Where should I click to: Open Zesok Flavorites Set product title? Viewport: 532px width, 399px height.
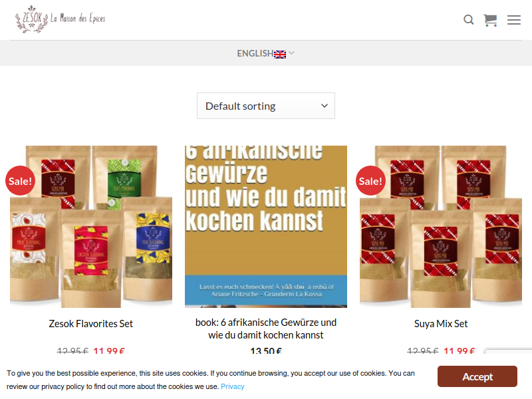[x=91, y=324]
